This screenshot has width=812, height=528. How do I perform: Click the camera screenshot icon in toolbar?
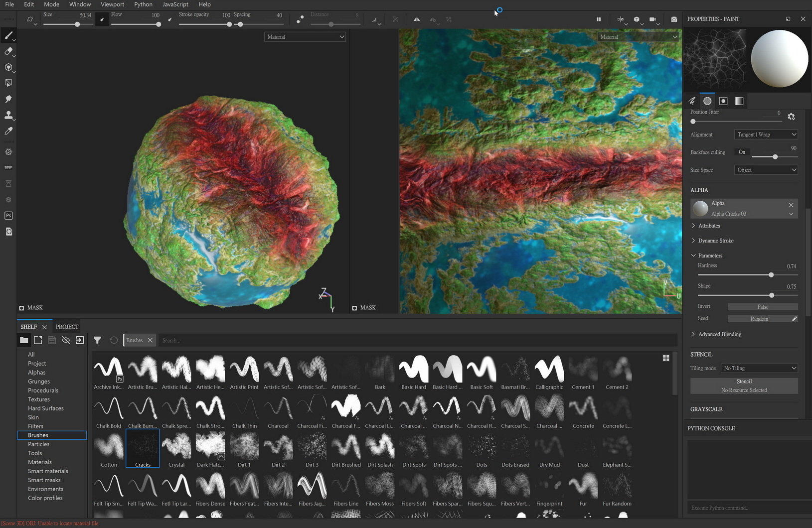[674, 19]
